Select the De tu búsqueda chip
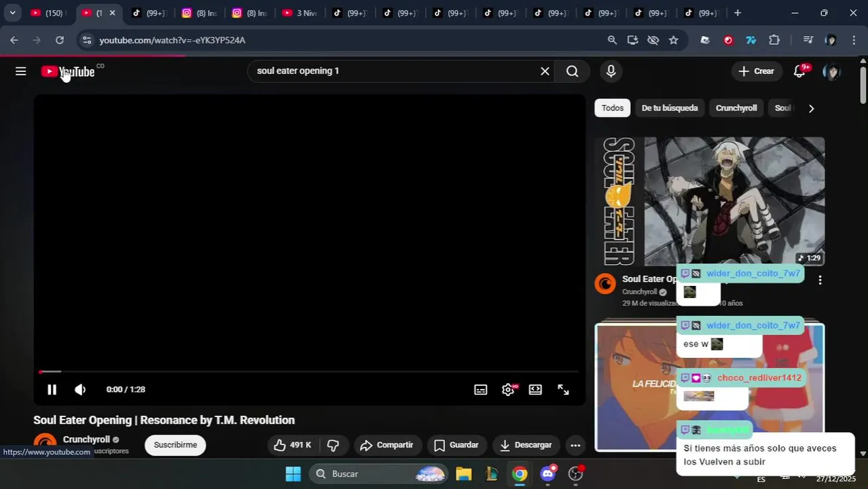Viewport: 868px width, 489px height. (x=670, y=108)
